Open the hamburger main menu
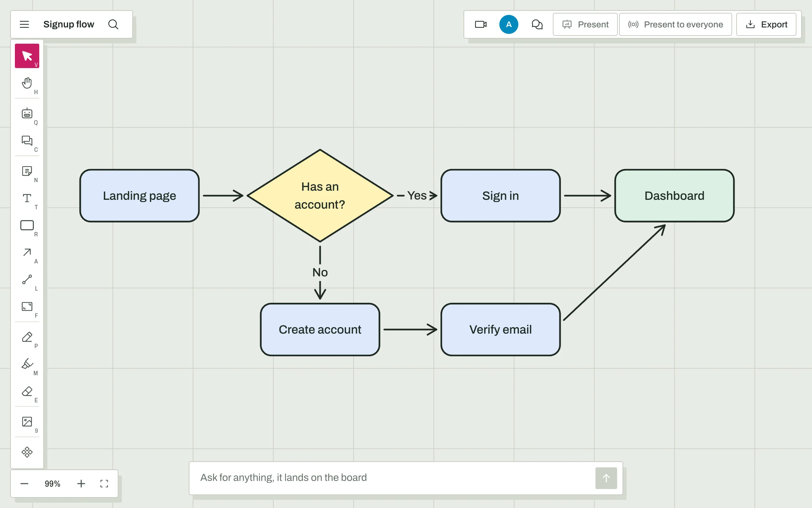This screenshot has width=812, height=508. 24,24
